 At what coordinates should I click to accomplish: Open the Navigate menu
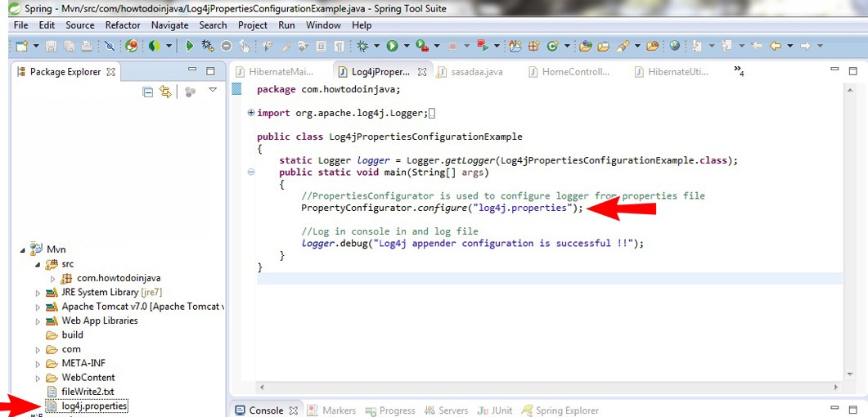click(x=170, y=25)
